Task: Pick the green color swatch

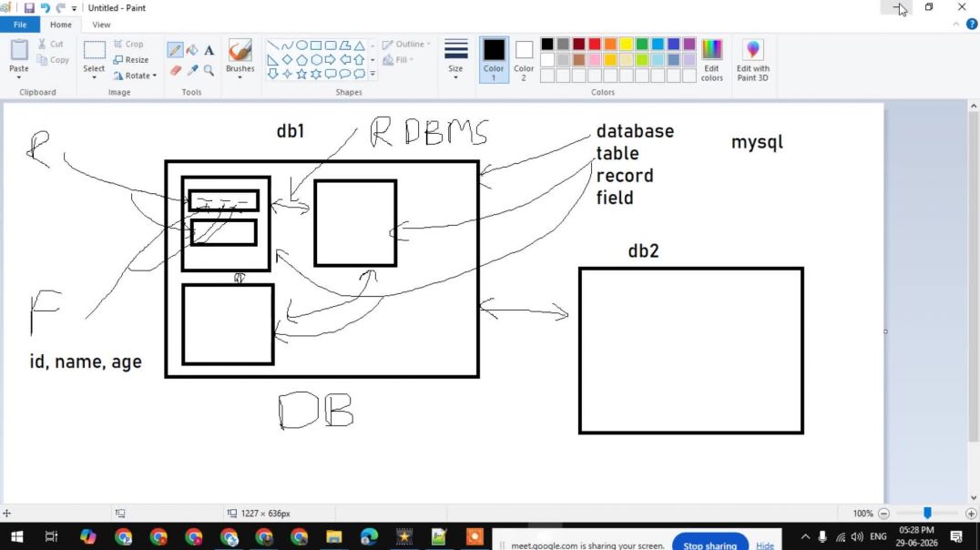Action: click(642, 44)
